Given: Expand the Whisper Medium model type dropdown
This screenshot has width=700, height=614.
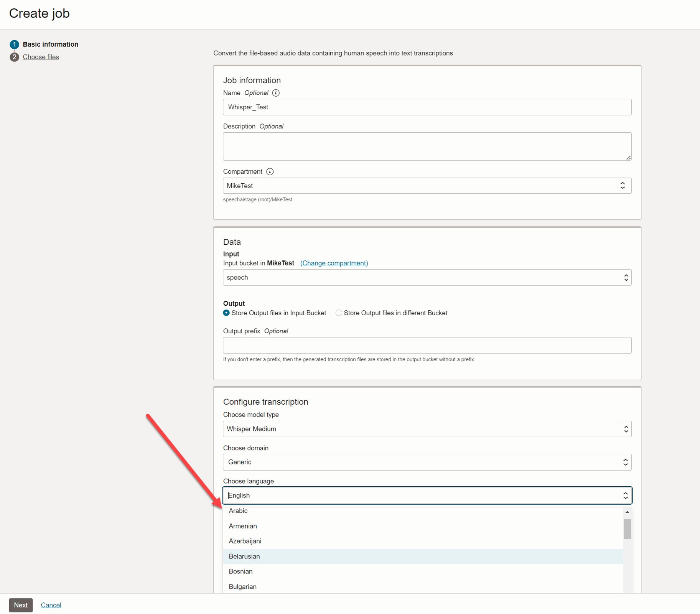Looking at the screenshot, I should click(x=427, y=429).
